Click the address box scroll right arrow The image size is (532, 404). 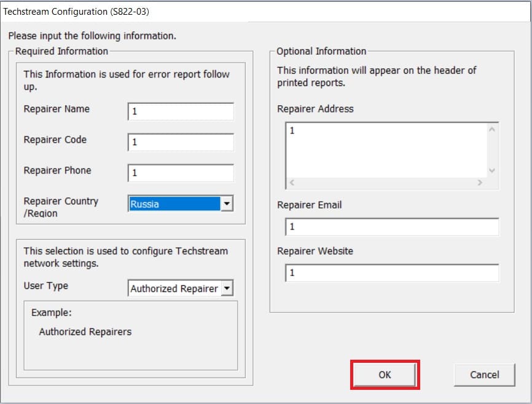(x=480, y=183)
